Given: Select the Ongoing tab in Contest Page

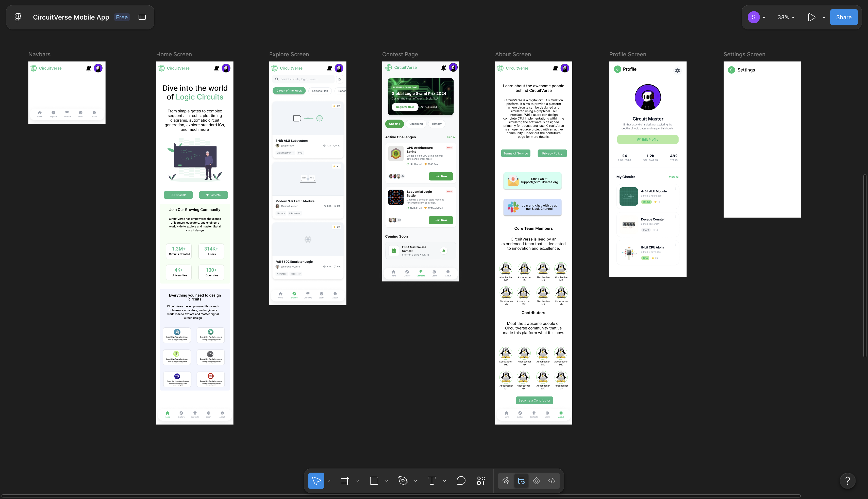Looking at the screenshot, I should pyautogui.click(x=394, y=124).
